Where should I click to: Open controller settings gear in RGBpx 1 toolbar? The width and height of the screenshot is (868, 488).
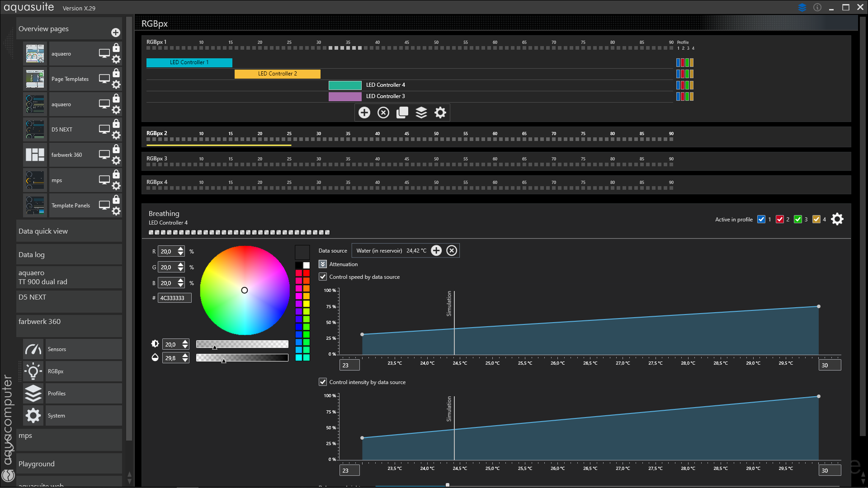(x=440, y=113)
